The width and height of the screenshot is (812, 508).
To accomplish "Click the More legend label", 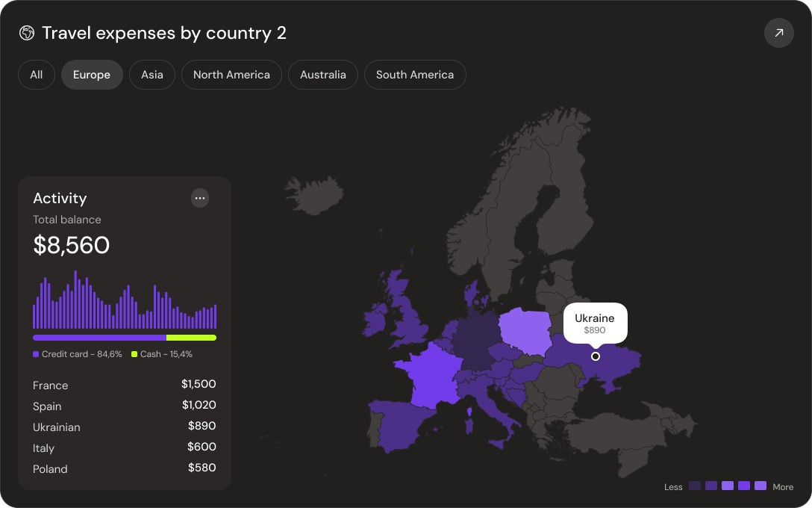I will [783, 487].
